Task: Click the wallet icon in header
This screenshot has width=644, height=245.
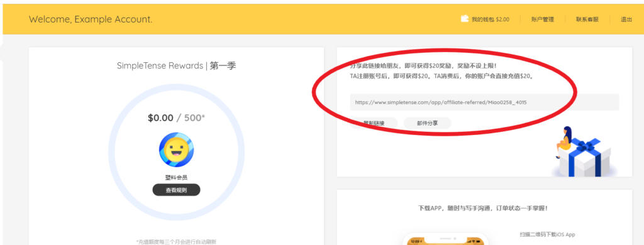Action: [465, 18]
